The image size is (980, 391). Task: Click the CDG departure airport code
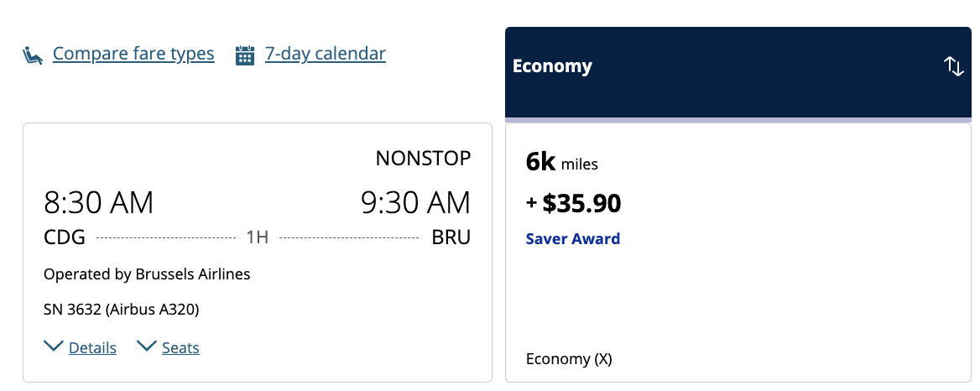click(x=65, y=238)
